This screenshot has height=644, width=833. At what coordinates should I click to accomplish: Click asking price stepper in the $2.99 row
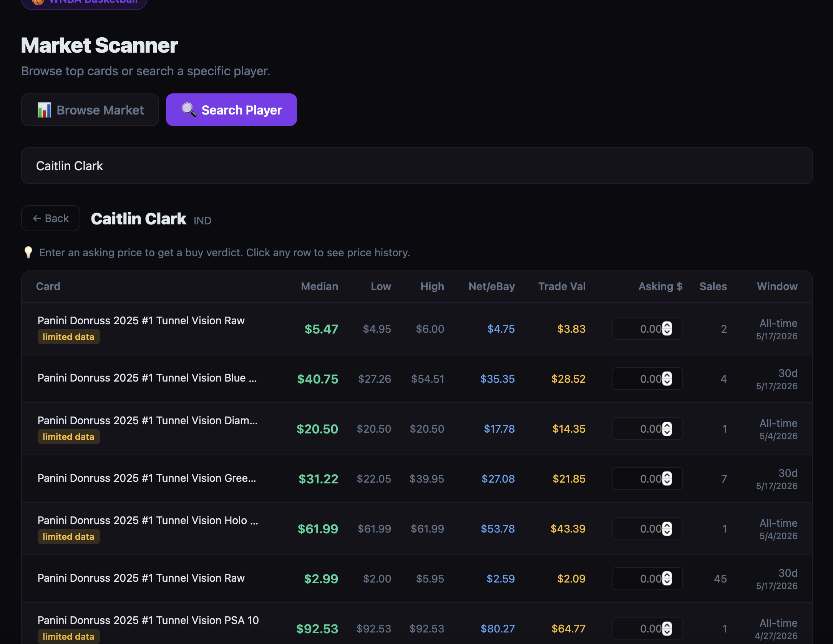[667, 579]
